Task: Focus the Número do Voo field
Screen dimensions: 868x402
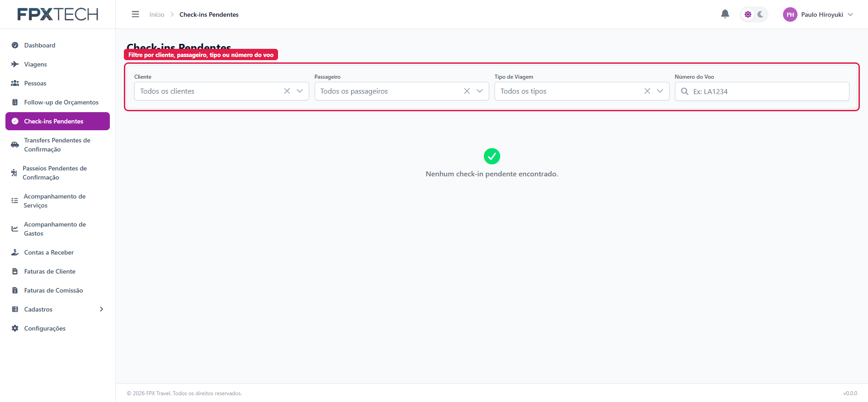Action: pyautogui.click(x=762, y=91)
